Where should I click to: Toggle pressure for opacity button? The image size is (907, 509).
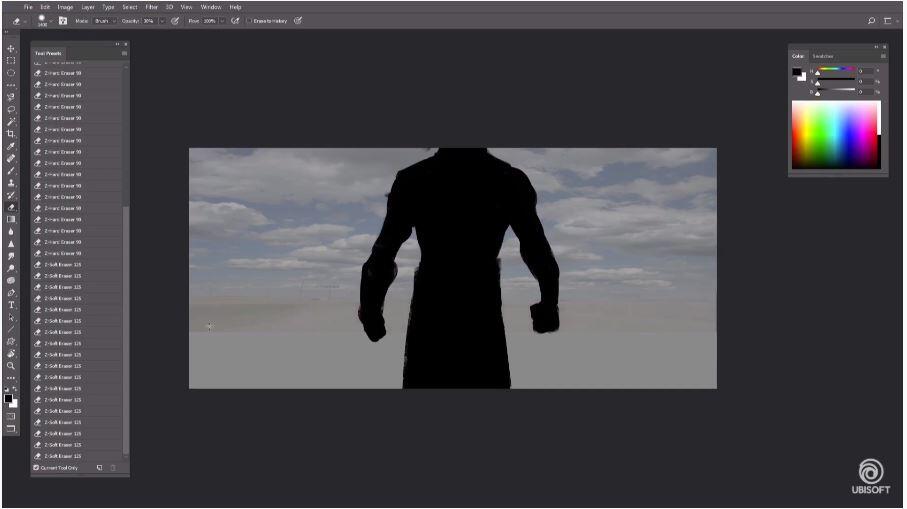pyautogui.click(x=176, y=20)
